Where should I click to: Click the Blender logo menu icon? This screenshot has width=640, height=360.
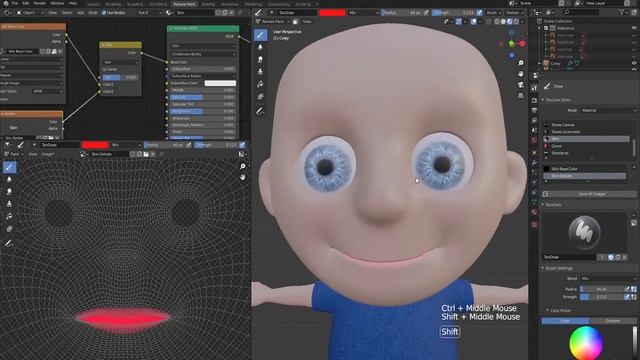tap(6, 3)
